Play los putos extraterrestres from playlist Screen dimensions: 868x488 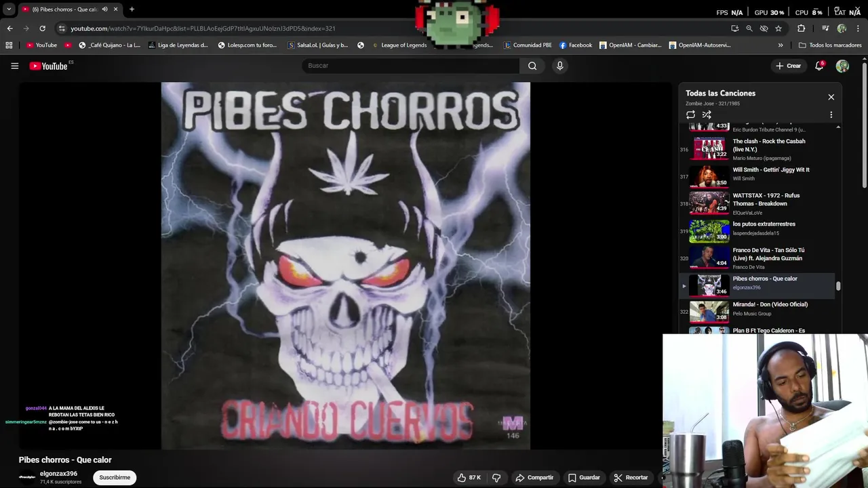(764, 224)
